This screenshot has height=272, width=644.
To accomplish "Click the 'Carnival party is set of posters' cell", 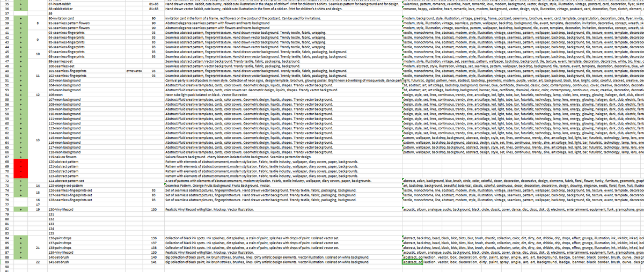I will pos(282,80).
